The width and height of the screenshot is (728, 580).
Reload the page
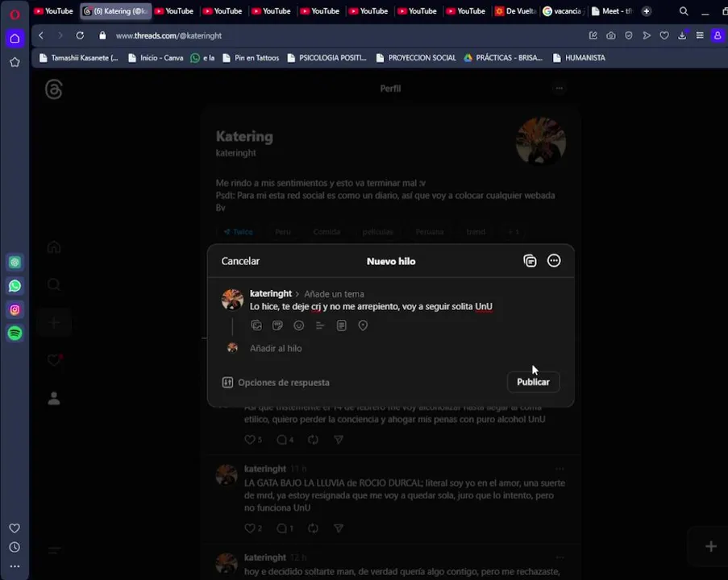tap(80, 35)
